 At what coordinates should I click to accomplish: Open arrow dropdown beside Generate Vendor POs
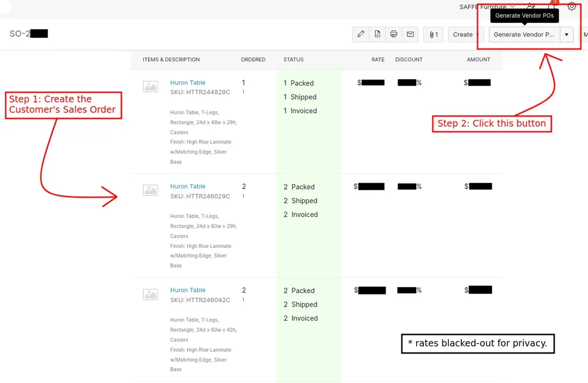(567, 35)
